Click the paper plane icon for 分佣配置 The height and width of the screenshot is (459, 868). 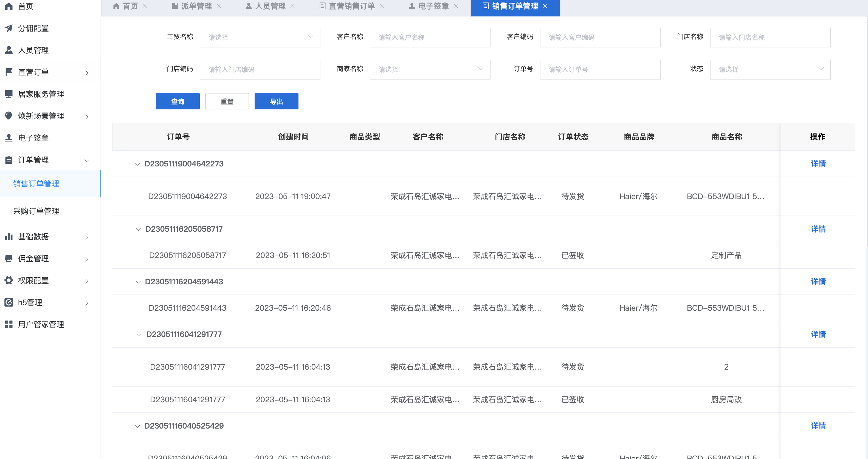pos(9,28)
